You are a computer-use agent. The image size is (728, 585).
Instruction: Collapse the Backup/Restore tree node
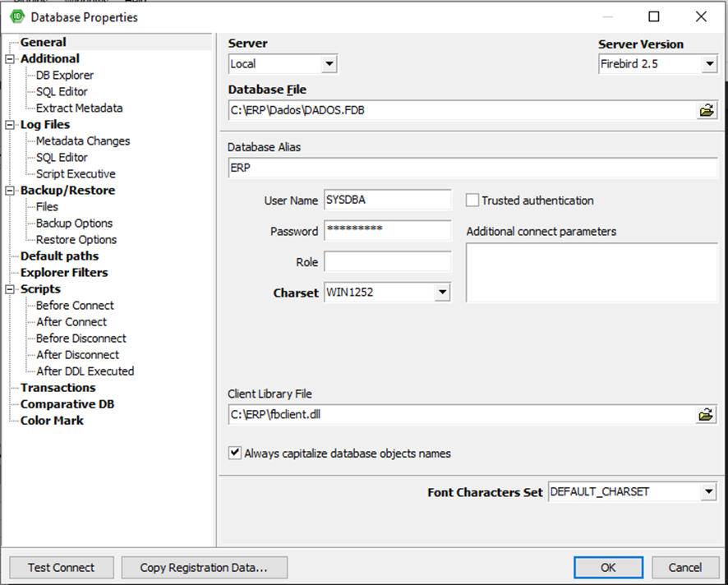pyautogui.click(x=9, y=191)
